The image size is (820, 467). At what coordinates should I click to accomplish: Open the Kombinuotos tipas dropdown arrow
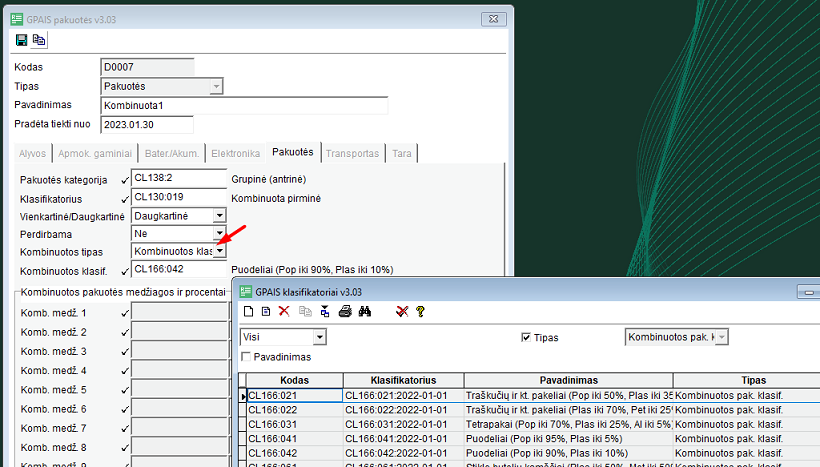pos(220,251)
